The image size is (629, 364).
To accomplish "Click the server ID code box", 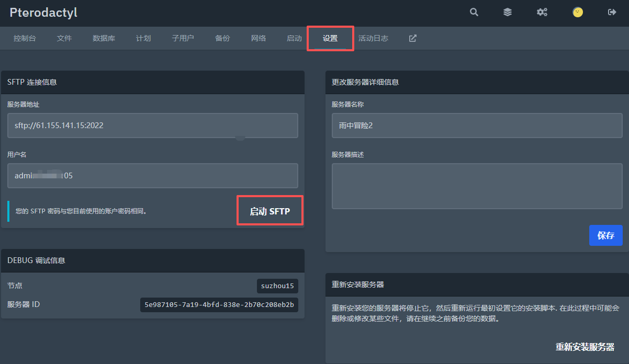I will point(219,305).
